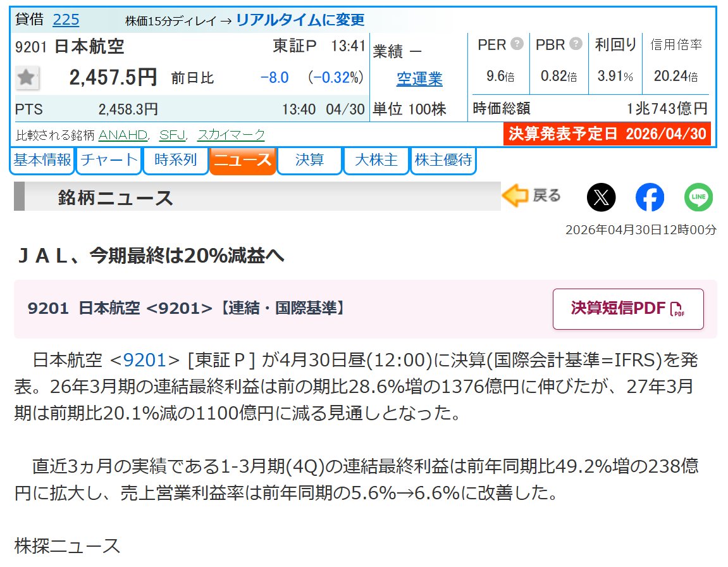The height and width of the screenshot is (567, 728).
Task: Open the 株主優待 tab
Action: coord(443,161)
